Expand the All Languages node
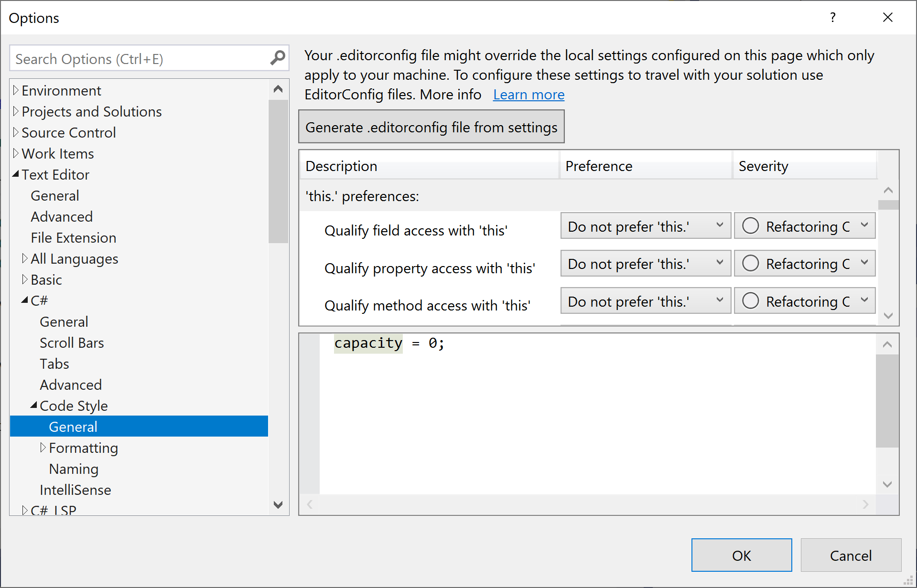 (25, 258)
